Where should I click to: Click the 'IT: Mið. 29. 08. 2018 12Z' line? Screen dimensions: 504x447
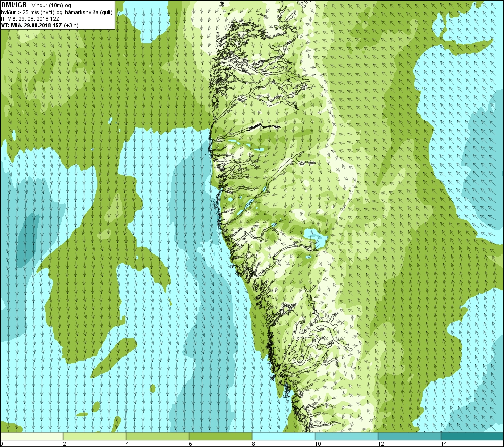click(30, 19)
